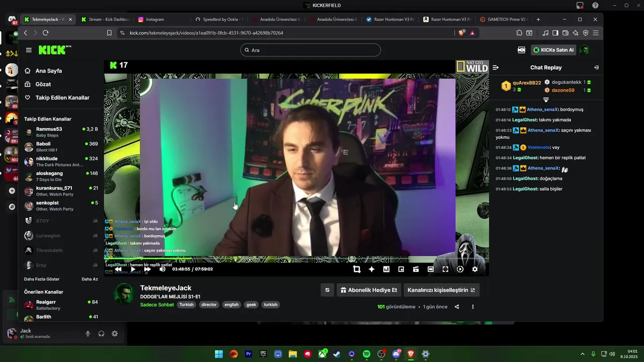Click the MOK icon beside KICKs button
This screenshot has height=362, width=644.
tap(521, 50)
